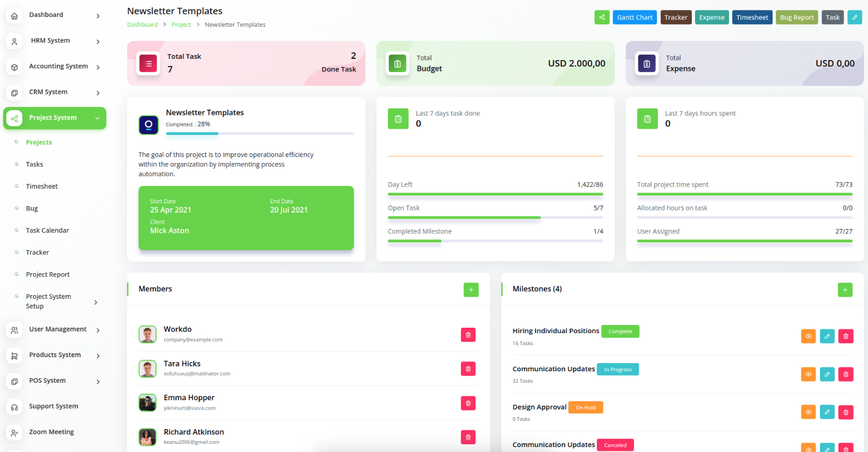Open the Gantt Chart button
The width and height of the screenshot is (868, 452).
pyautogui.click(x=634, y=17)
